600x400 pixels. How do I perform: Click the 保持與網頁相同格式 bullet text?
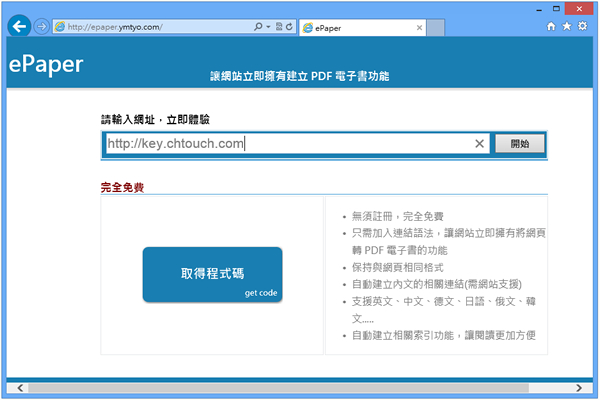(x=398, y=267)
